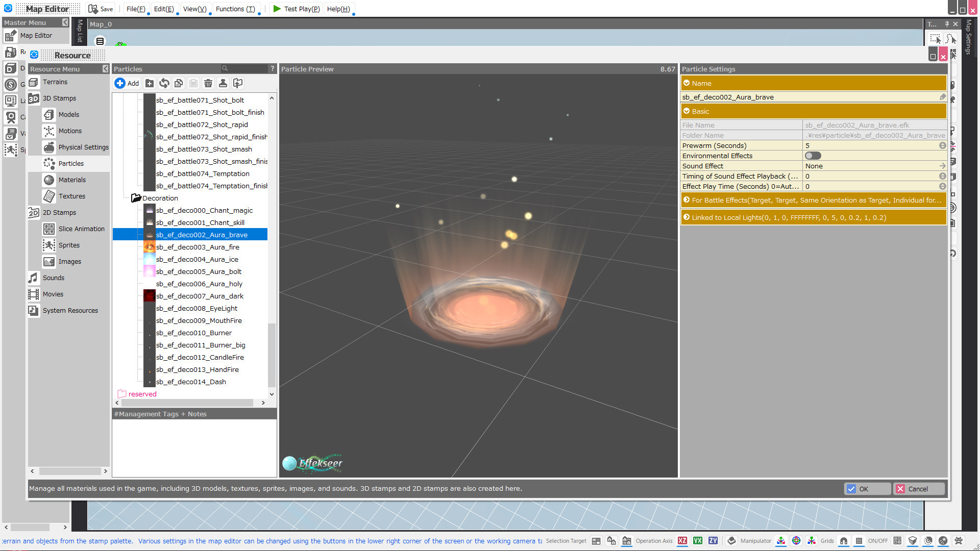The width and height of the screenshot is (980, 551).
Task: Switch to the Map_0 tab
Action: [x=100, y=24]
